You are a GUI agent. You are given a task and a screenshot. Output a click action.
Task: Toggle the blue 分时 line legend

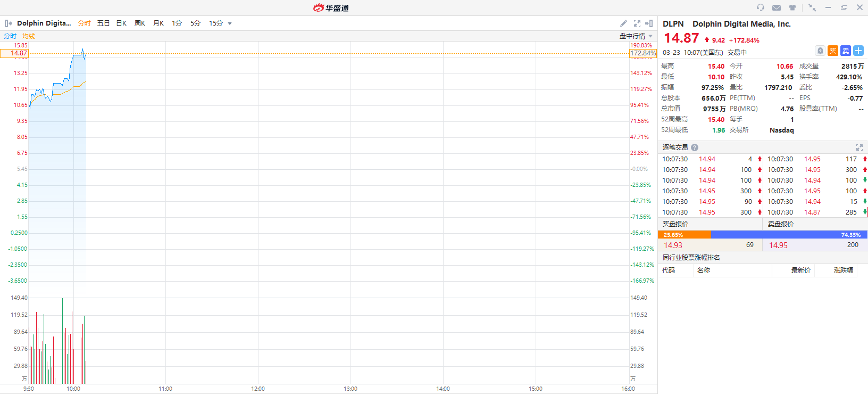click(10, 36)
